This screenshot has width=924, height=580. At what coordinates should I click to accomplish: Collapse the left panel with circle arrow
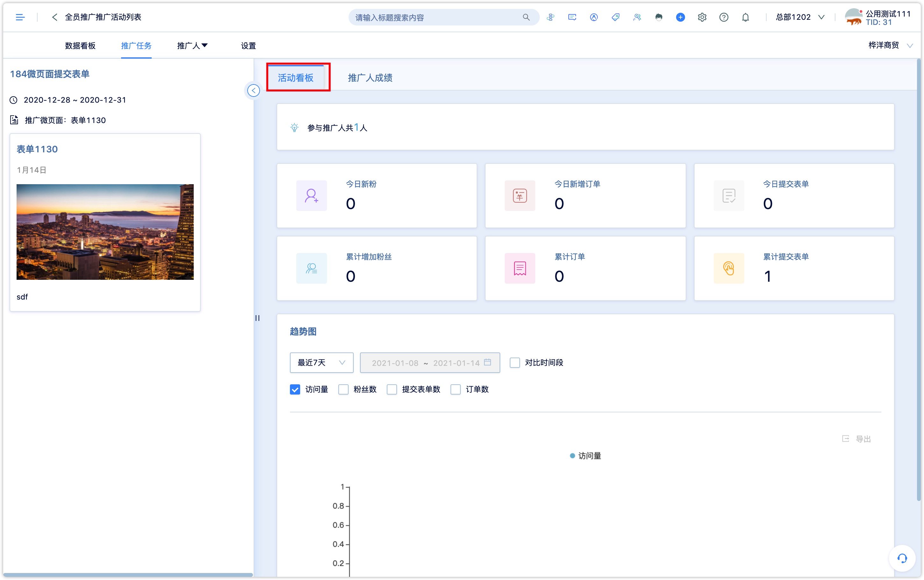pos(253,91)
